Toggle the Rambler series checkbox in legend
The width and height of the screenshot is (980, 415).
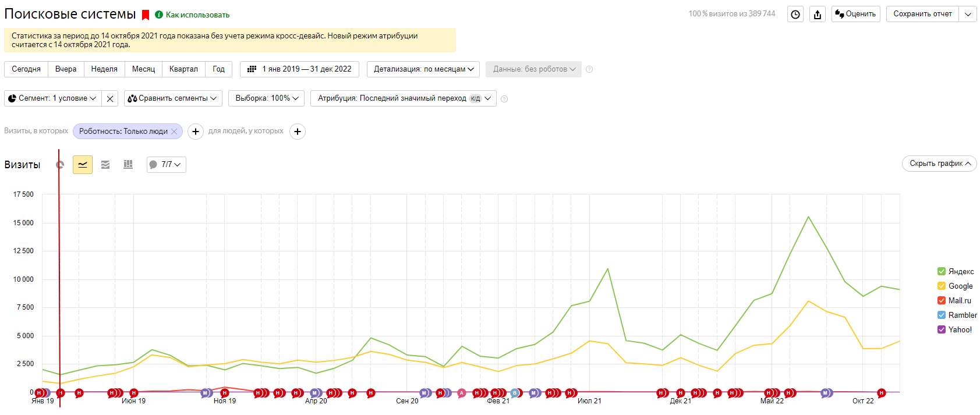(942, 315)
